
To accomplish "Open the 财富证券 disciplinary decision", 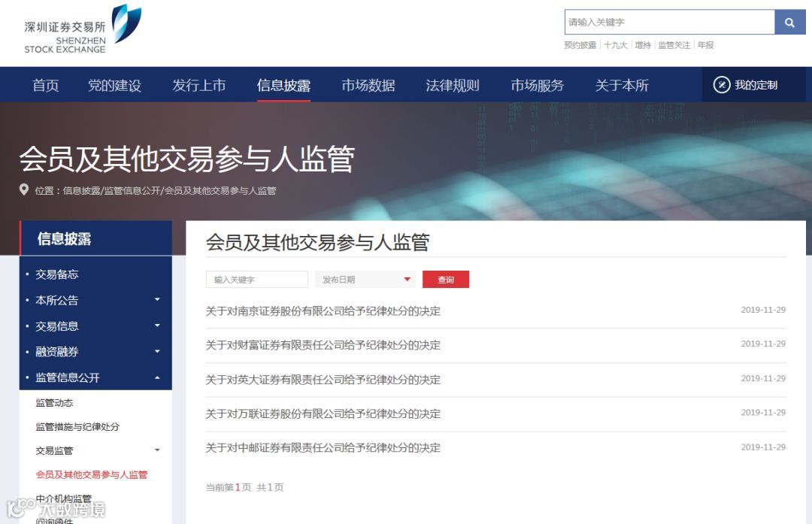I will (x=323, y=345).
